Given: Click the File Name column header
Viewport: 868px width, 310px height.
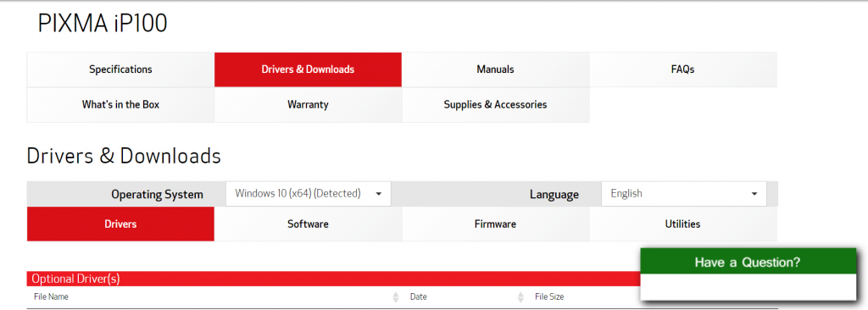Looking at the screenshot, I should pyautogui.click(x=51, y=297).
